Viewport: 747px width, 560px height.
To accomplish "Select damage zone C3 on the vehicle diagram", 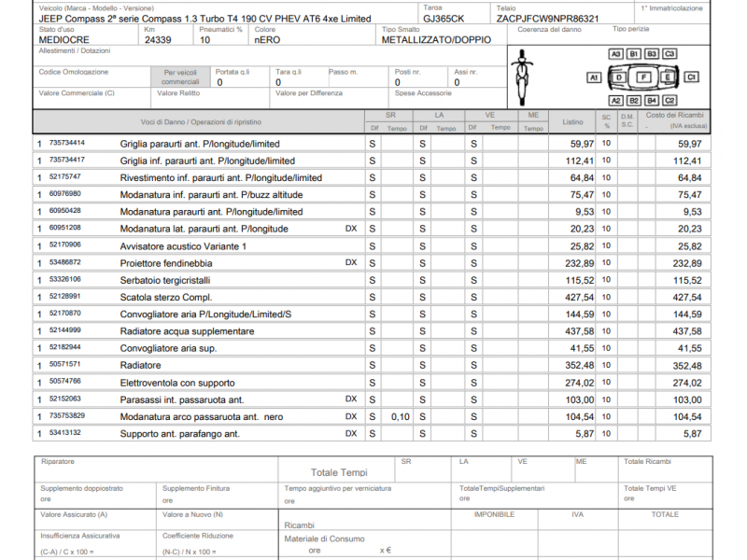I will [669, 54].
